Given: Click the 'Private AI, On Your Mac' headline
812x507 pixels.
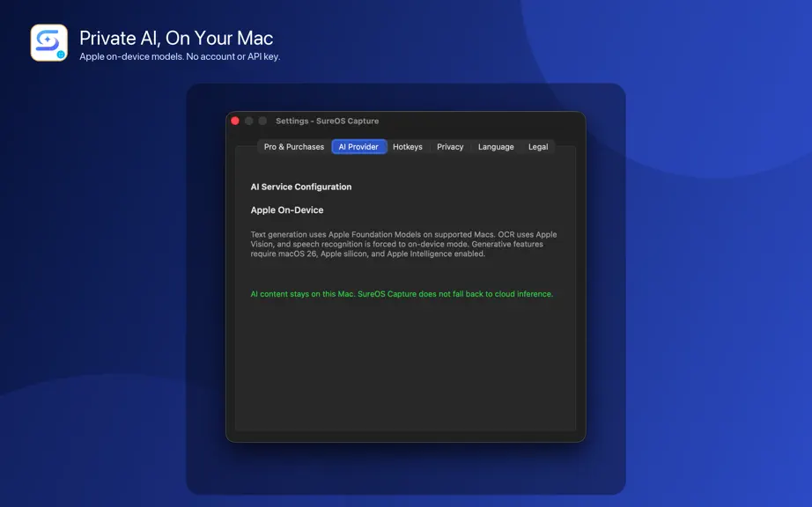Looking at the screenshot, I should click(176, 38).
